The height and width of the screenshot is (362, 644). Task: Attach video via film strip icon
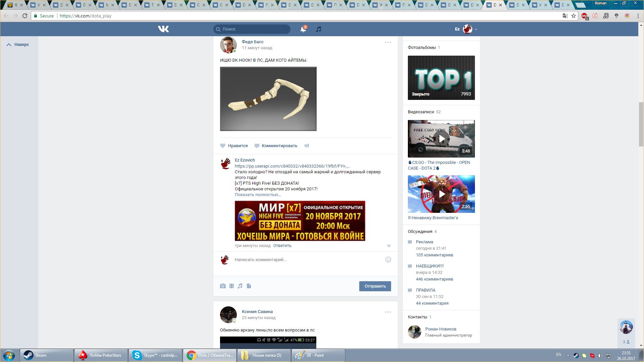231,286
